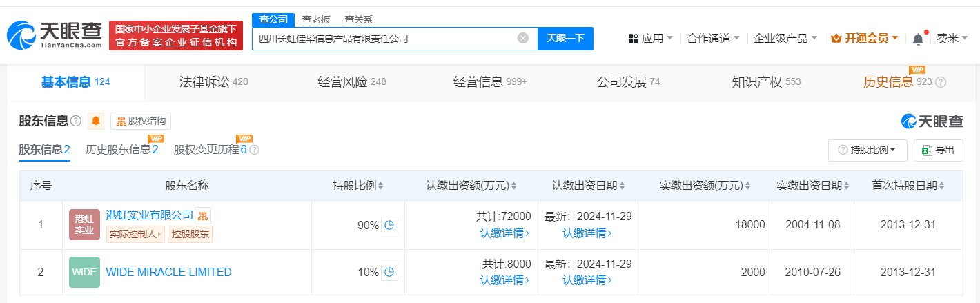Sort by 首次持股日期 column

point(907,186)
